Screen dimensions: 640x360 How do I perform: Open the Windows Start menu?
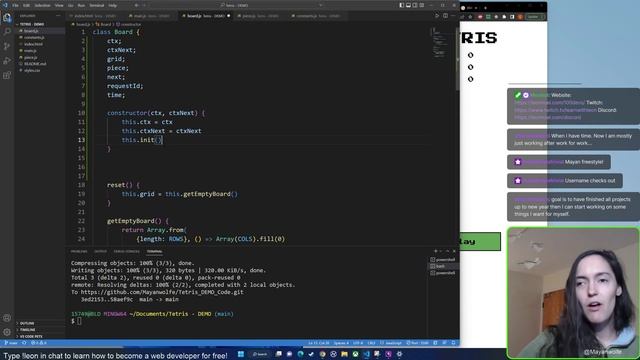point(241,354)
